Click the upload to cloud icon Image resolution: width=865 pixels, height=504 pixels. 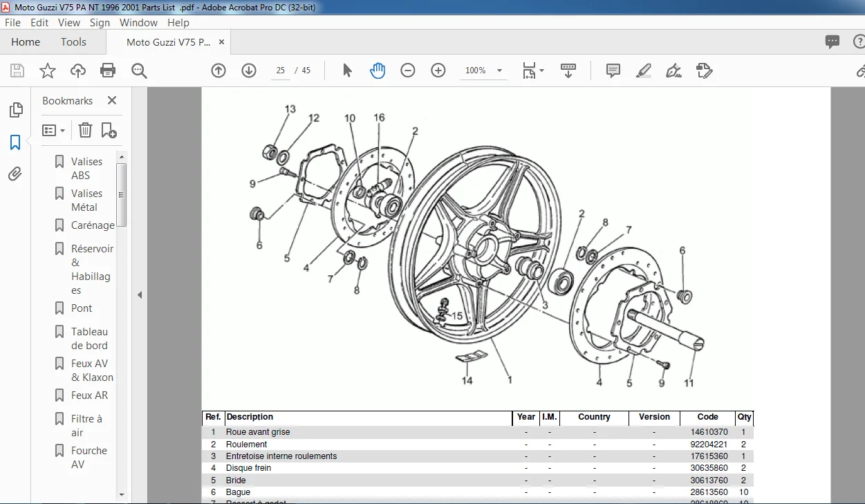coord(78,71)
